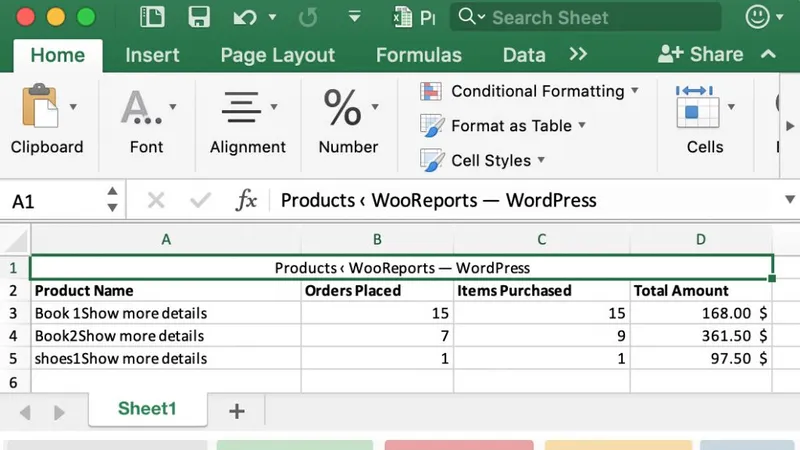The image size is (800, 450).
Task: Expand the Number group dropdown arrow
Action: 375,107
